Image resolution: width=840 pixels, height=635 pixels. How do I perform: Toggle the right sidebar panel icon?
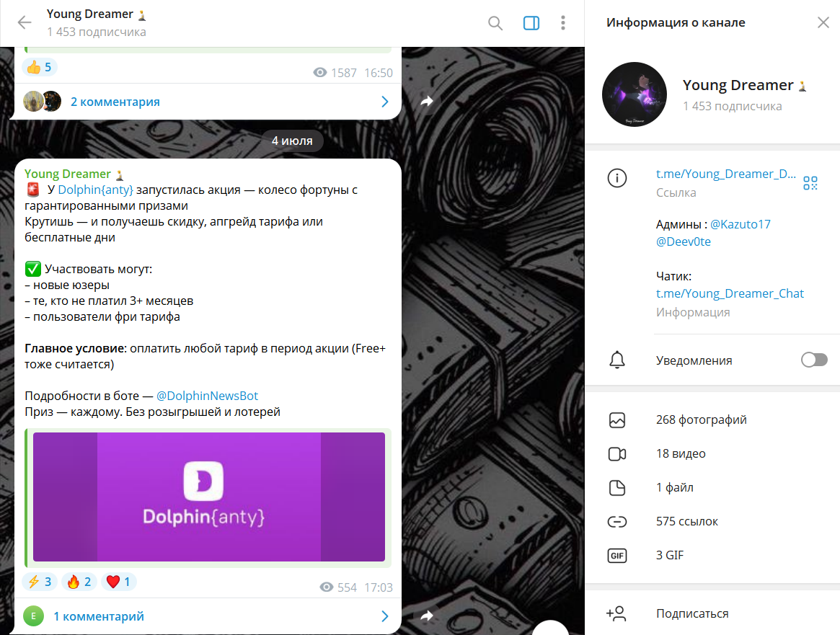coord(531,23)
